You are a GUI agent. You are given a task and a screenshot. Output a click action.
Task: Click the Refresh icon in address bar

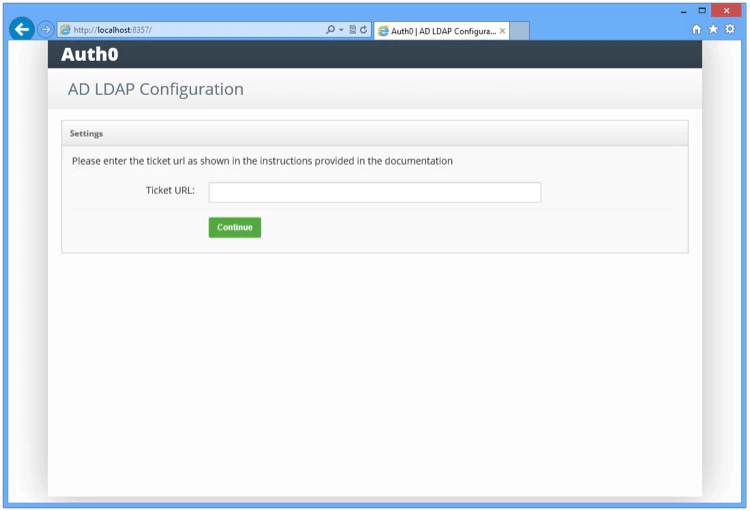(364, 30)
